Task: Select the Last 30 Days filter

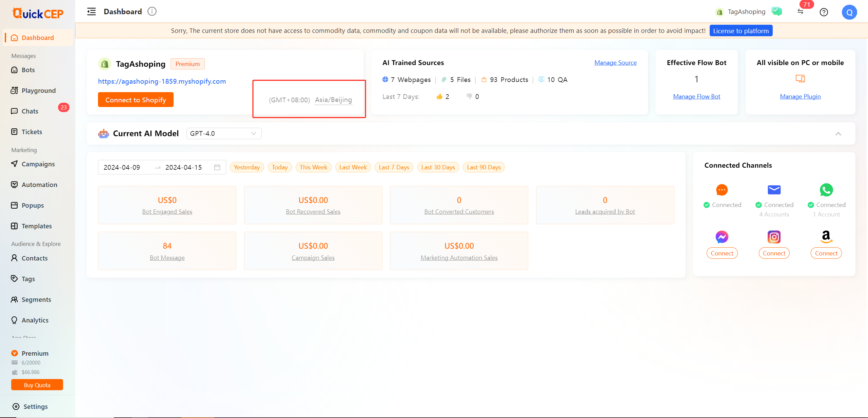Action: [x=438, y=167]
